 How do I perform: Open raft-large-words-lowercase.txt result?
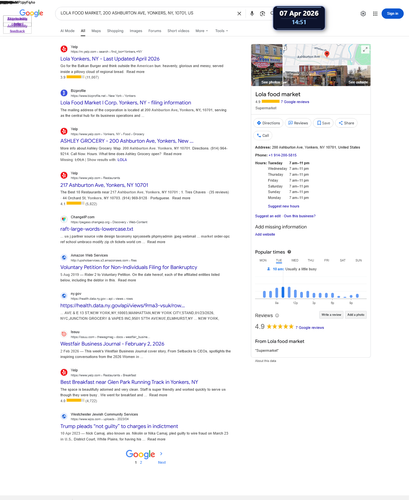97,229
